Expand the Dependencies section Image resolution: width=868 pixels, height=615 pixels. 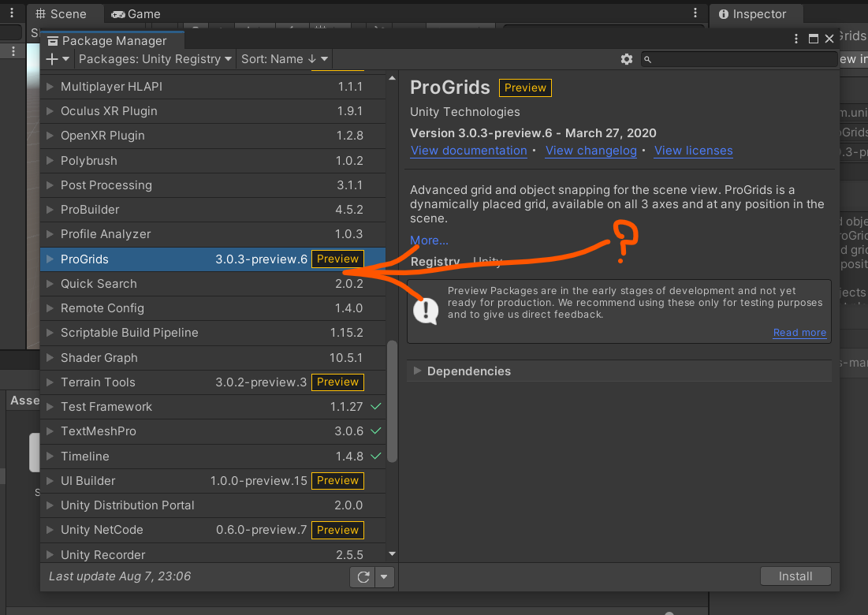418,371
